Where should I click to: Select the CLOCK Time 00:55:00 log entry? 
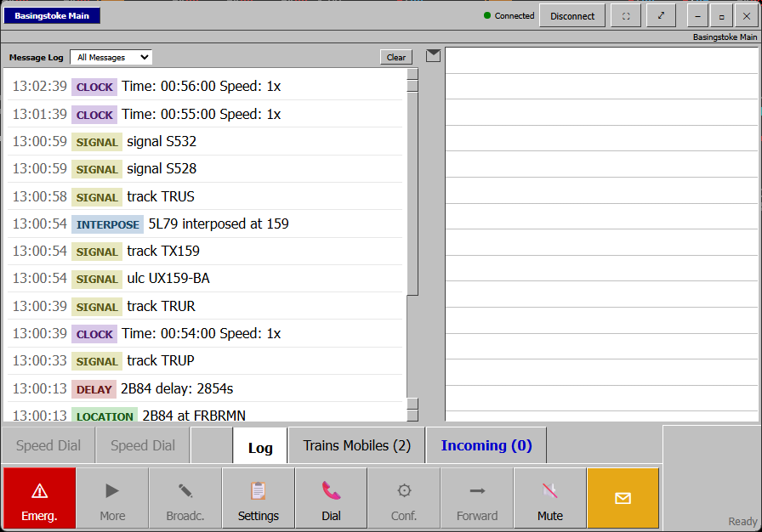pyautogui.click(x=205, y=114)
